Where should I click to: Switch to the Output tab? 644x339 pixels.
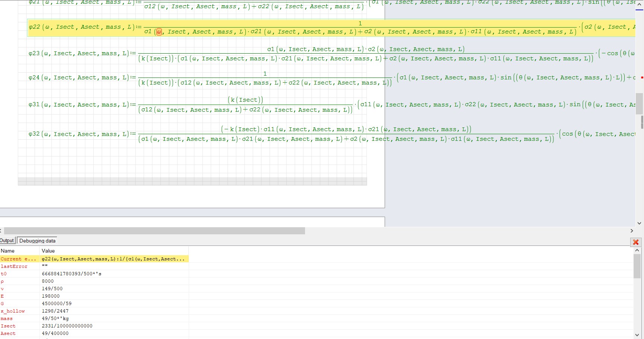7,241
